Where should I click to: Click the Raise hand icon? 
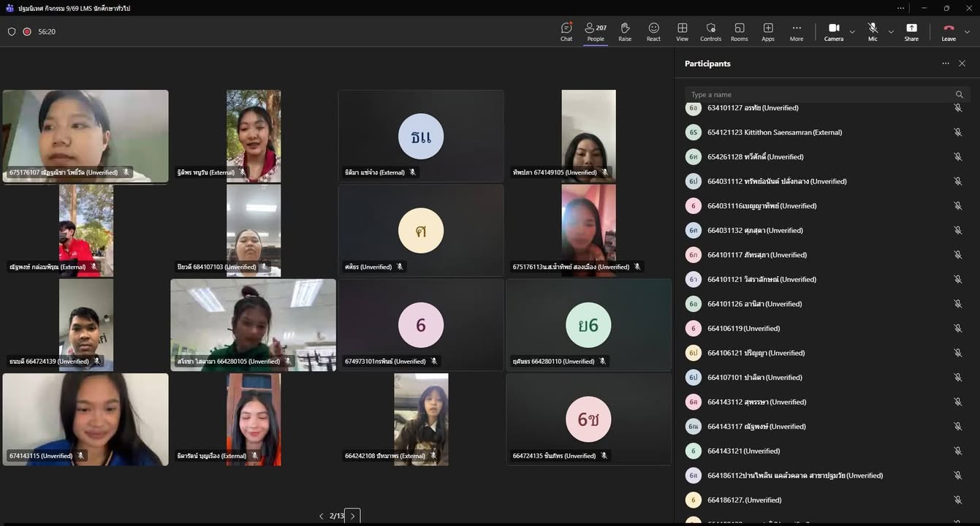point(625,31)
